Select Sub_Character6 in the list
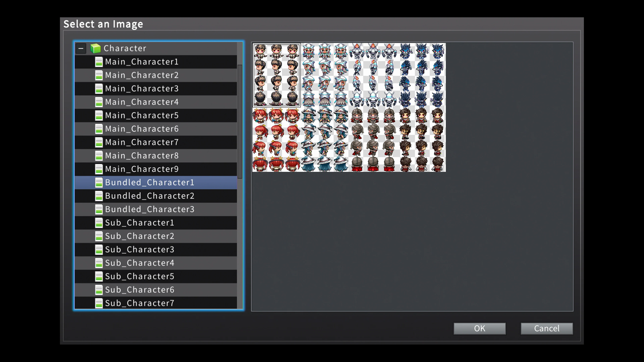 pyautogui.click(x=140, y=290)
